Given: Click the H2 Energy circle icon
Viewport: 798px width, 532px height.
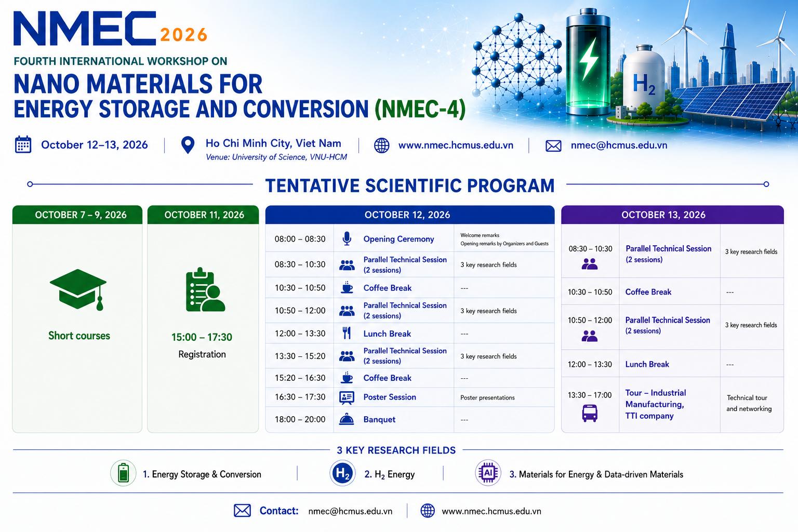Looking at the screenshot, I should [x=342, y=473].
